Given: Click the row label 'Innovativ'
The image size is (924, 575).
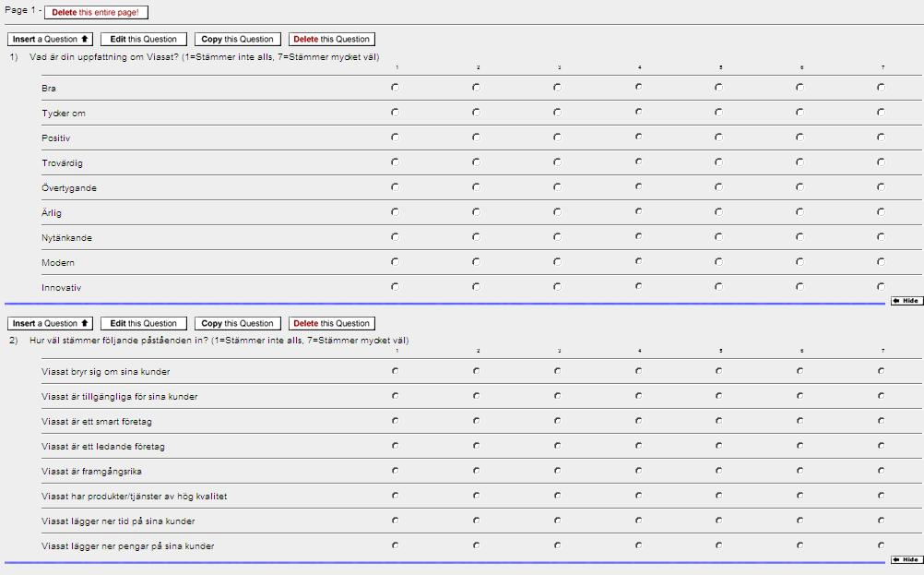Looking at the screenshot, I should click(x=61, y=288).
